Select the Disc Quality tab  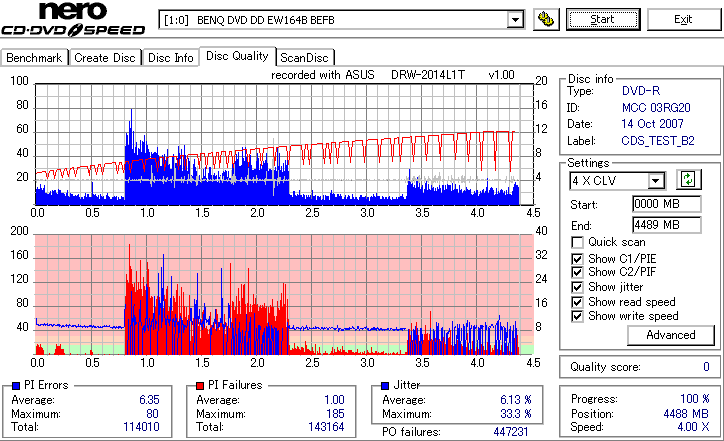237,56
